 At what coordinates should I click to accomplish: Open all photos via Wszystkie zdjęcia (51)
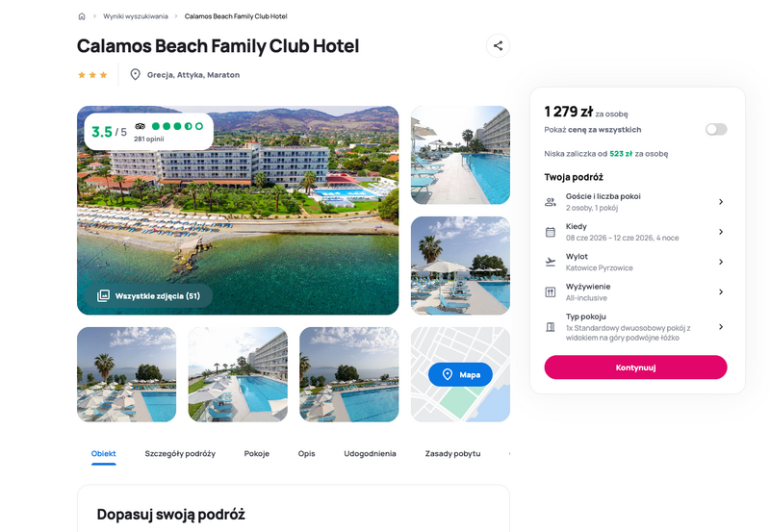pyautogui.click(x=149, y=295)
